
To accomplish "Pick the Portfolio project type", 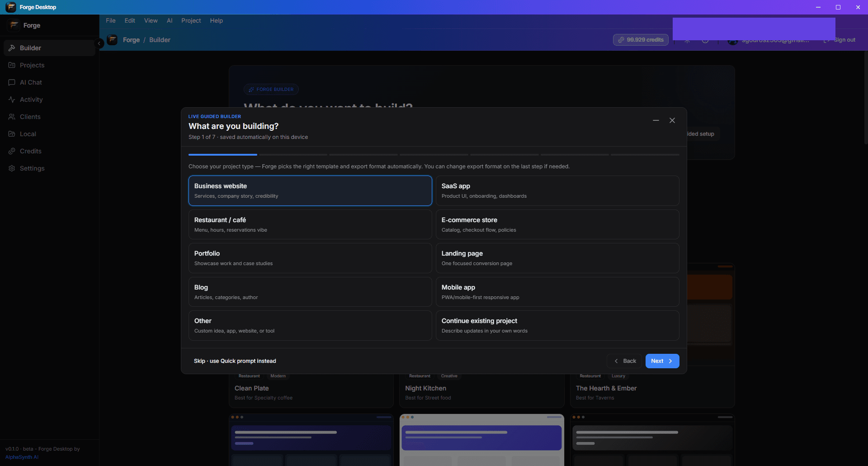I will pyautogui.click(x=310, y=258).
